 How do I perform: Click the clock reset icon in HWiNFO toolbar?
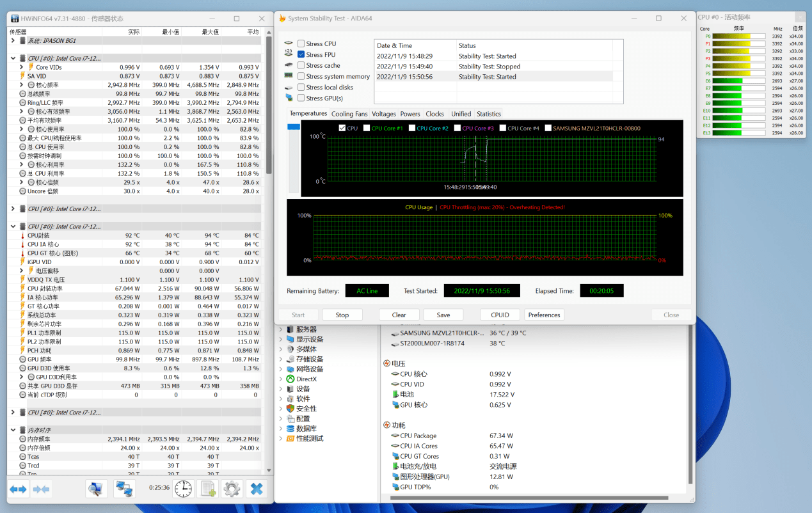pos(183,489)
